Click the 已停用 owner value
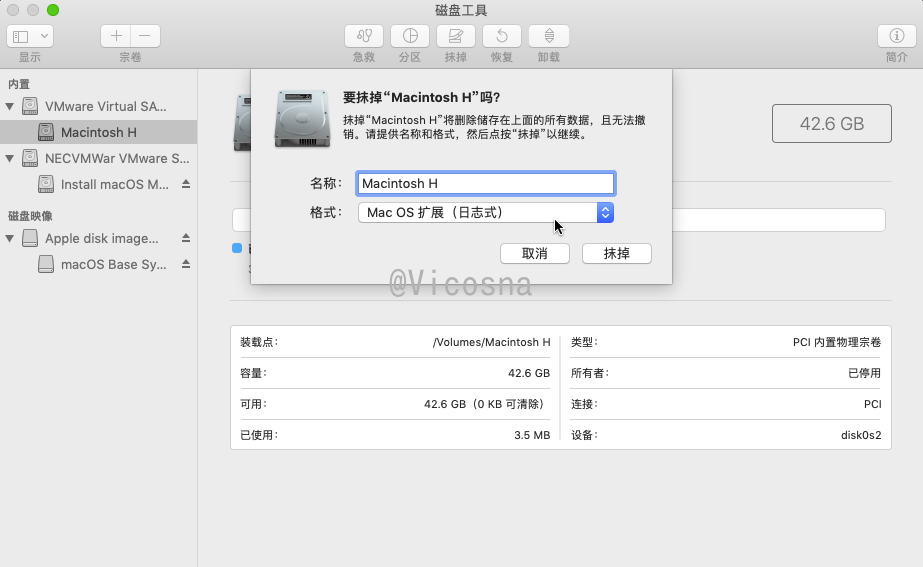The height and width of the screenshot is (567, 923). coord(864,373)
